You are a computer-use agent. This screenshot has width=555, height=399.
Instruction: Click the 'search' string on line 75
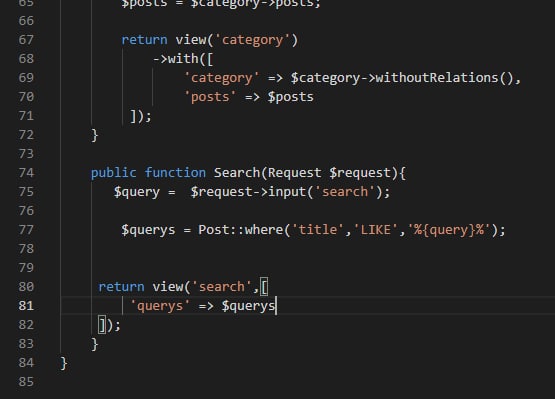(345, 192)
